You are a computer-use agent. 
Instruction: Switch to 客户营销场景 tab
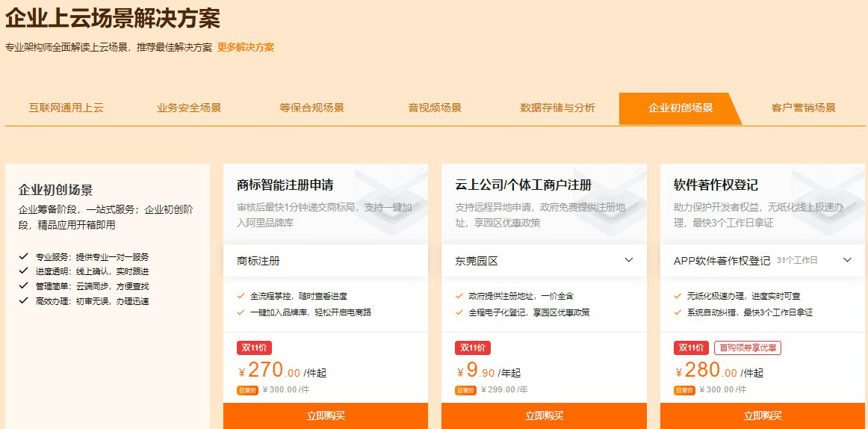tap(803, 108)
